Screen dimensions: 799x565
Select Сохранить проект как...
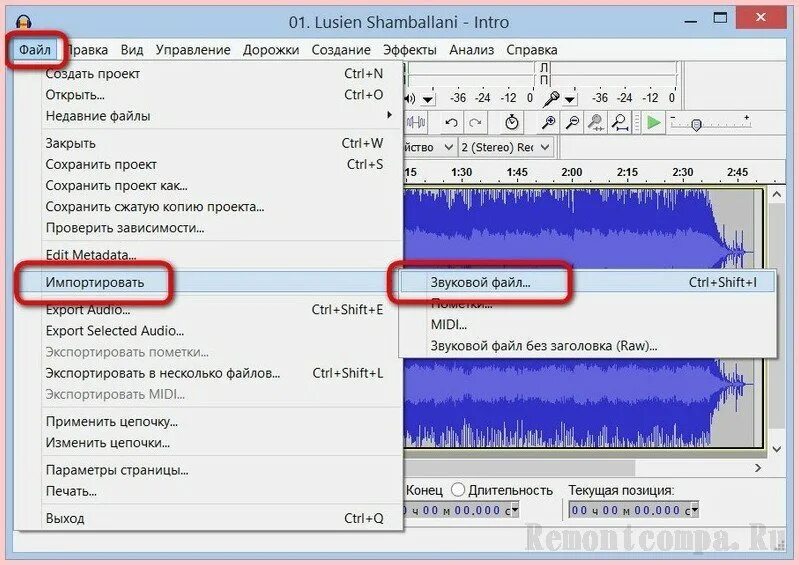coord(209,185)
